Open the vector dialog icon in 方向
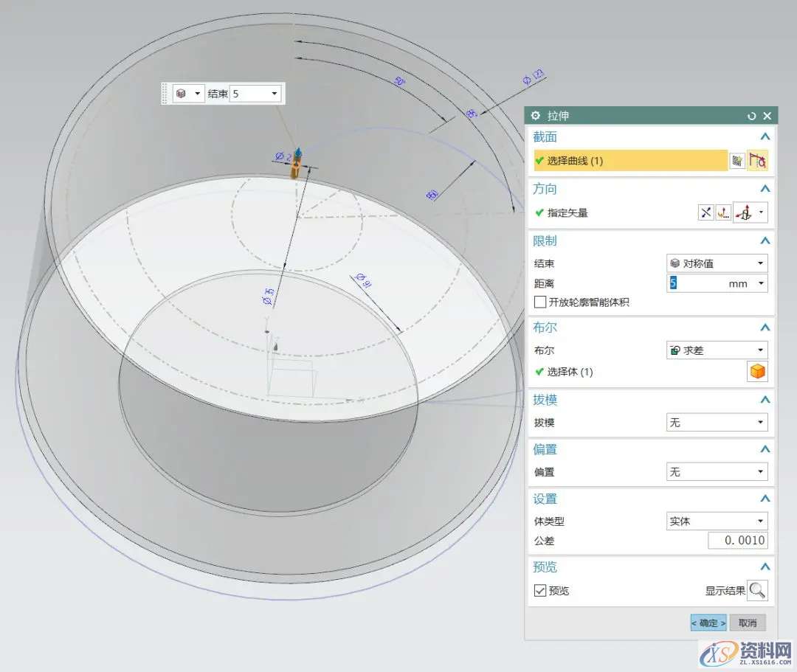This screenshot has width=797, height=672. coord(723,212)
